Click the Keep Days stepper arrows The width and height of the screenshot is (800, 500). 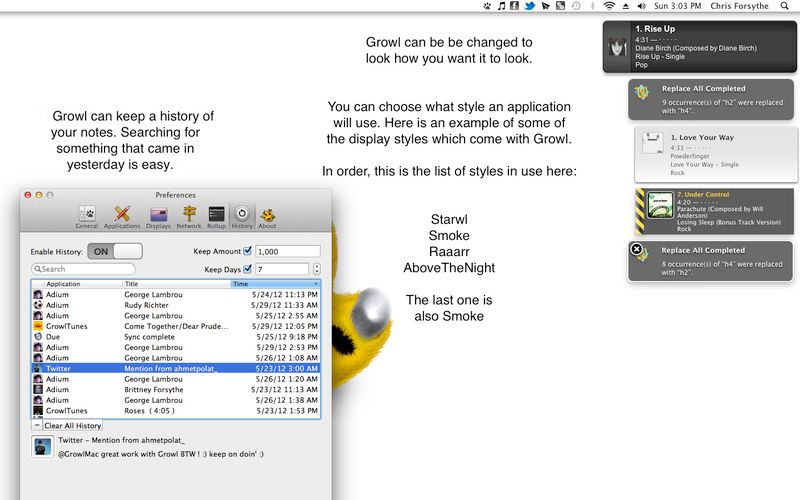[317, 269]
